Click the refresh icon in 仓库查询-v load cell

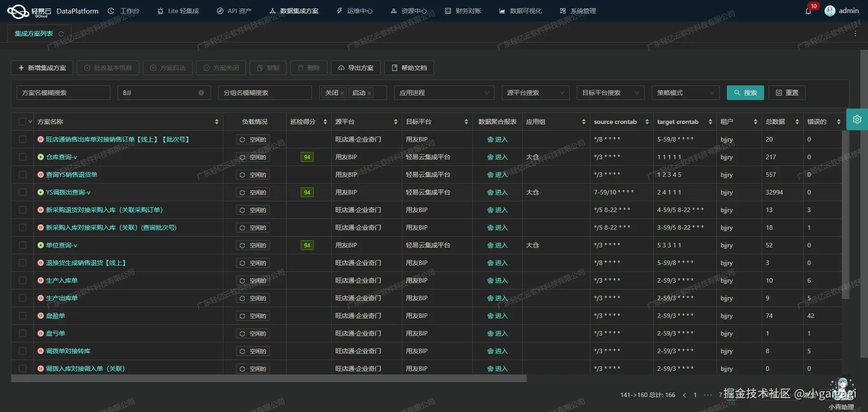243,157
